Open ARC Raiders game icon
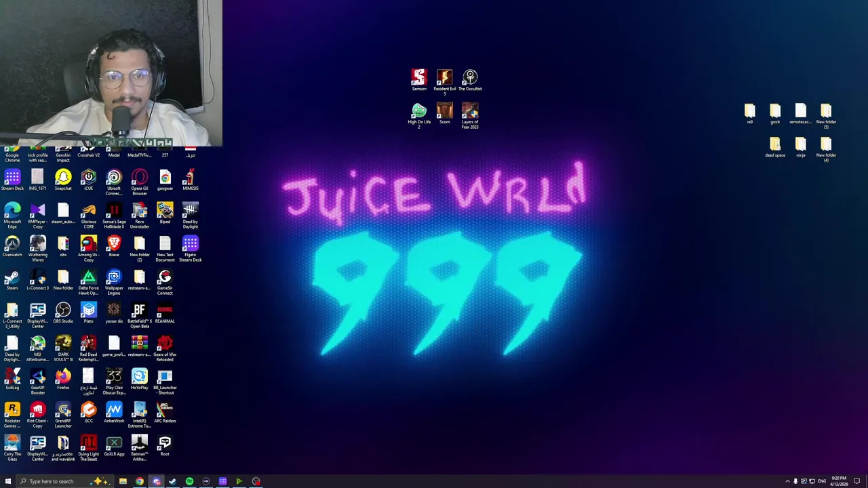Viewport: 868px width, 488px height. click(165, 413)
